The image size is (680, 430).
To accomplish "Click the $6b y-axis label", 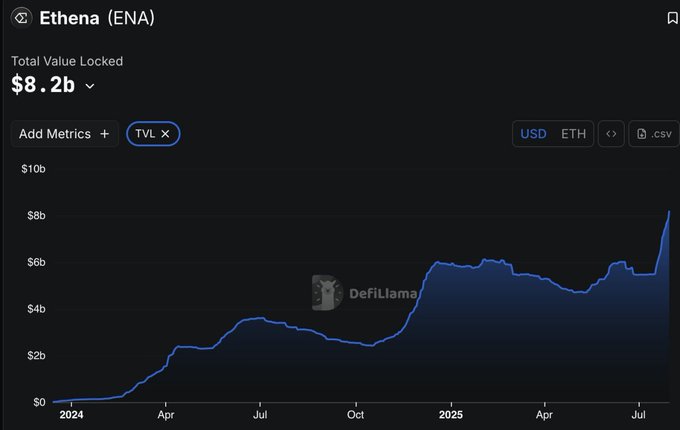I will [x=36, y=262].
